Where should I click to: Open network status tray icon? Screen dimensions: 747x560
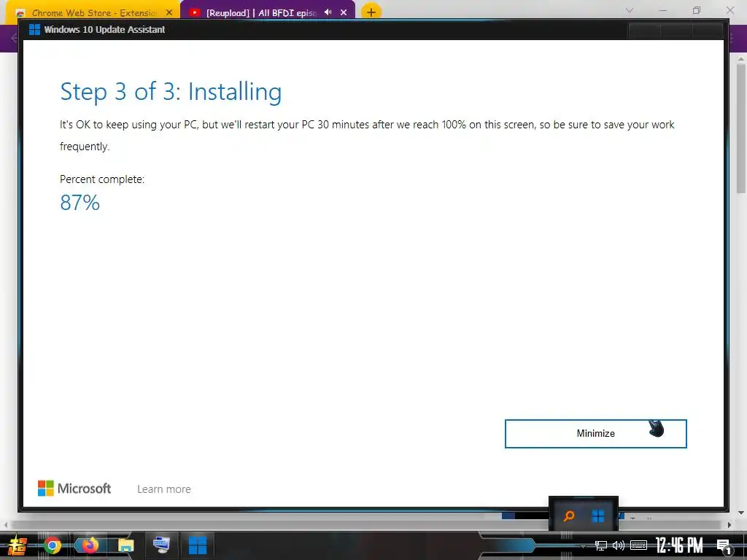coord(601,545)
